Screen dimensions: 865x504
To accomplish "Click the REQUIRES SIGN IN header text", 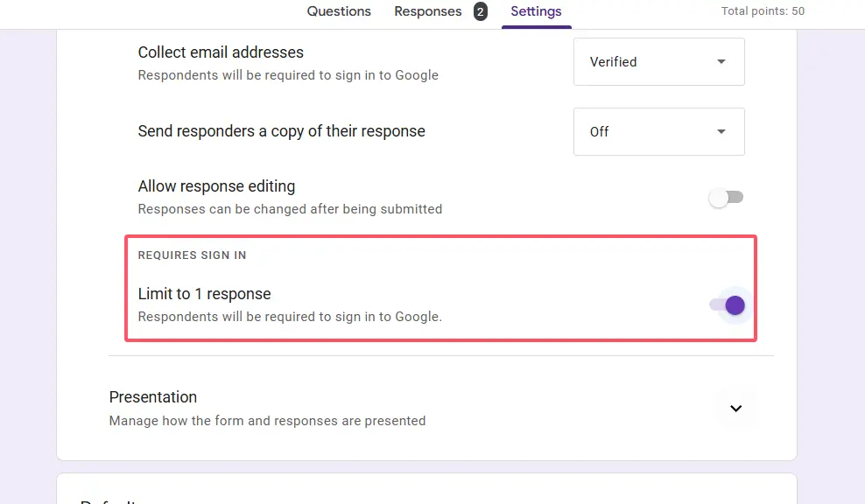I will (x=192, y=255).
